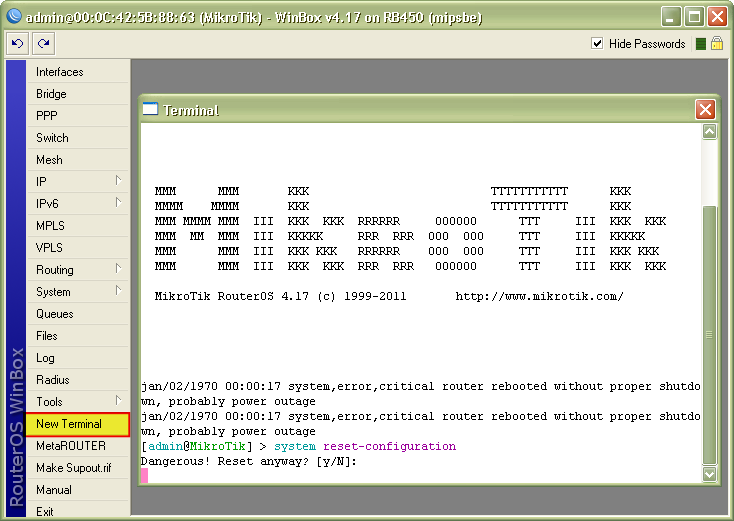
Task: Select New Terminal in sidebar
Action: (78, 424)
